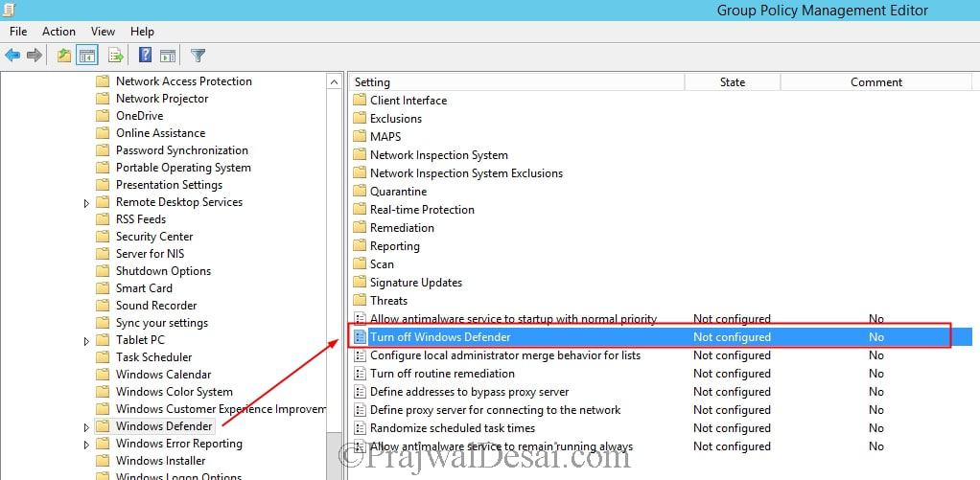This screenshot has width=980, height=480.
Task: Select RSS Feeds in the tree
Action: point(141,219)
